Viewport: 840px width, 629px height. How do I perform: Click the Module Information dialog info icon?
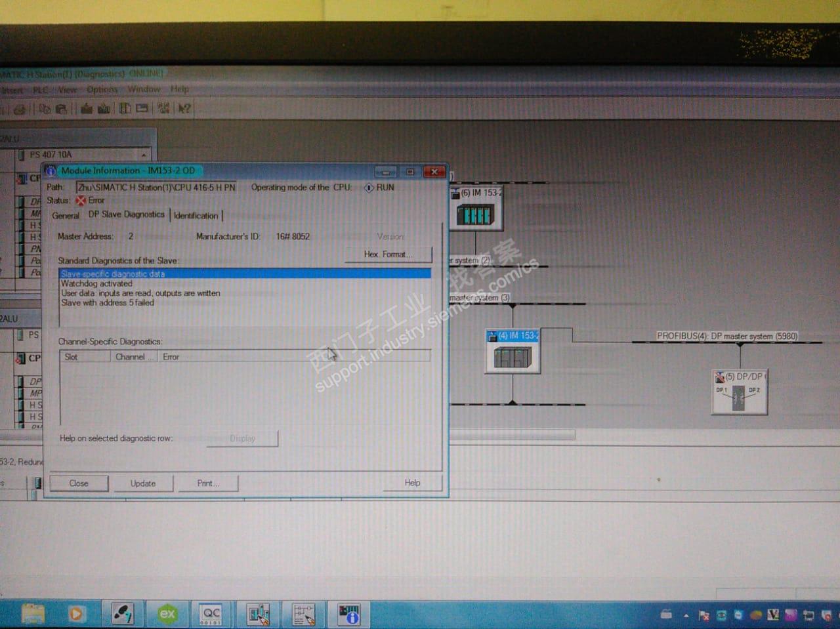click(x=51, y=171)
